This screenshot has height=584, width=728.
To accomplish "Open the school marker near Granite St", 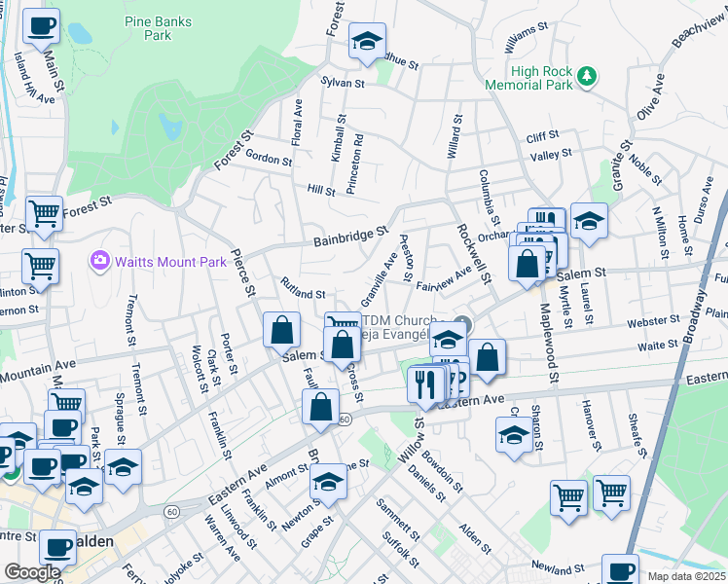I will [589, 222].
